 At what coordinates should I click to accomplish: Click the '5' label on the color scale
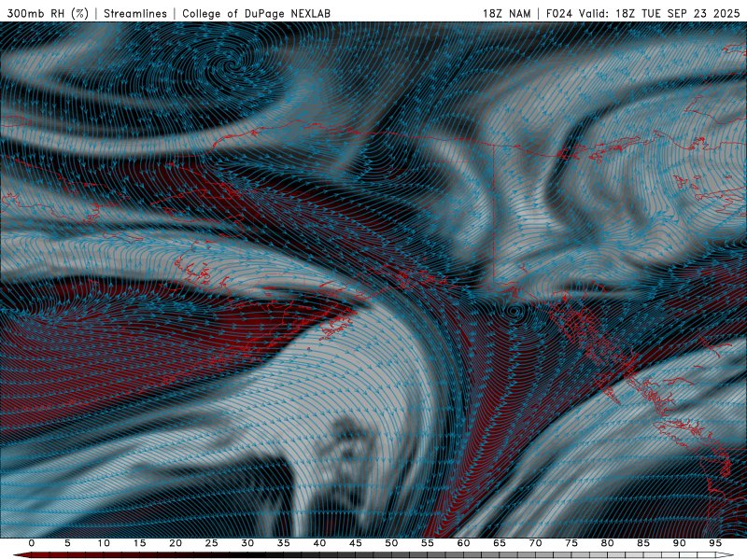pos(67,543)
